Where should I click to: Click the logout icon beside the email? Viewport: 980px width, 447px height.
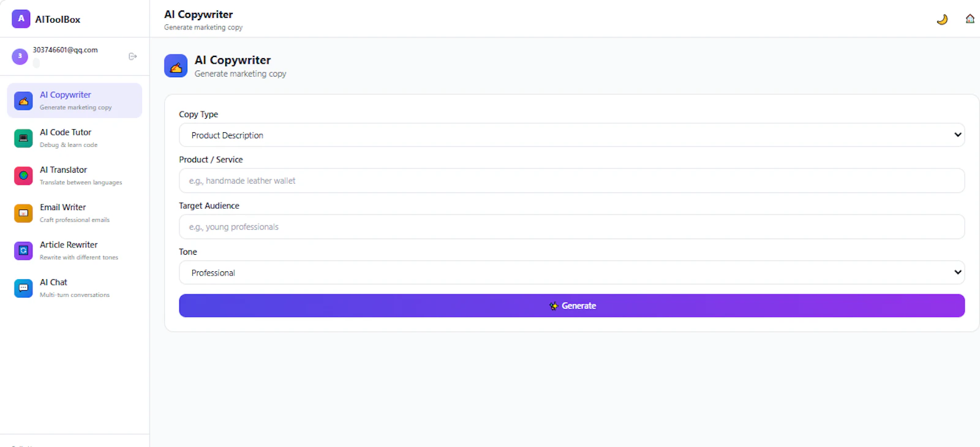[x=132, y=56]
